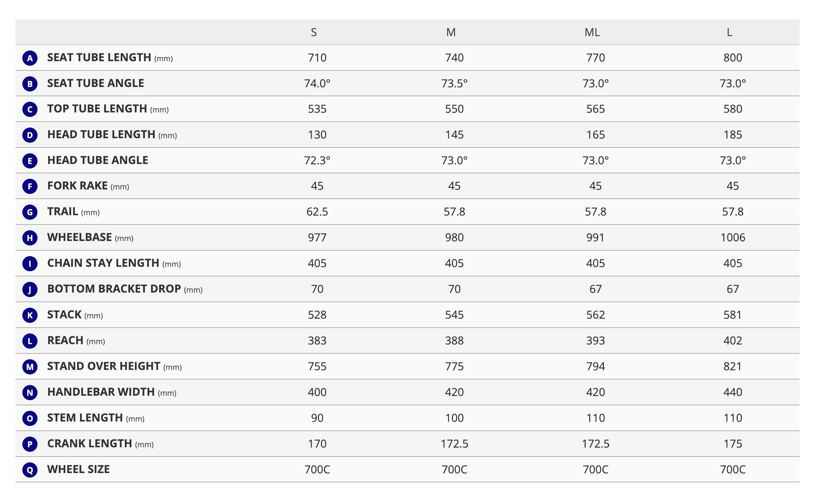Screen dimensions: 824x504
Task: Select the C badge for Top Tube Length
Action: pyautogui.click(x=30, y=109)
